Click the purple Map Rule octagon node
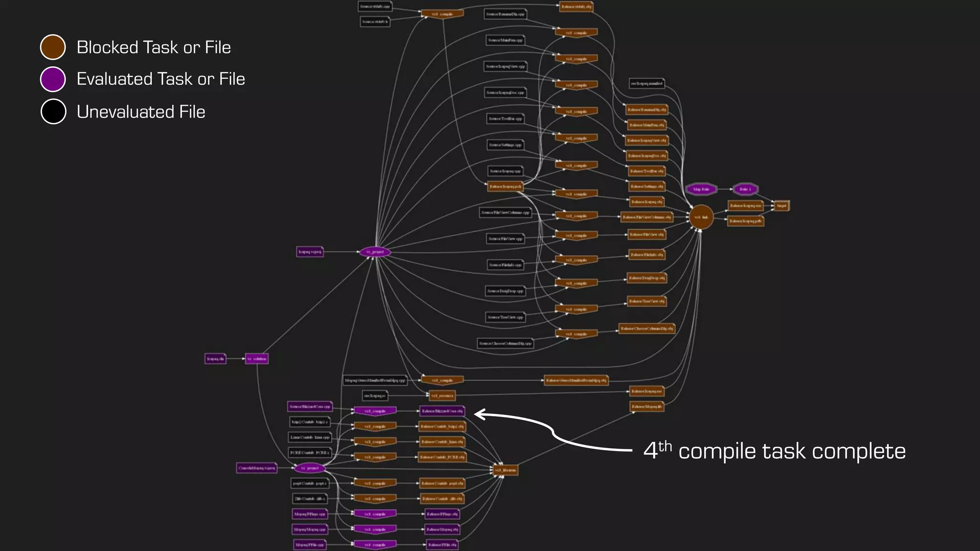Viewport: 980px width, 551px height. (701, 189)
